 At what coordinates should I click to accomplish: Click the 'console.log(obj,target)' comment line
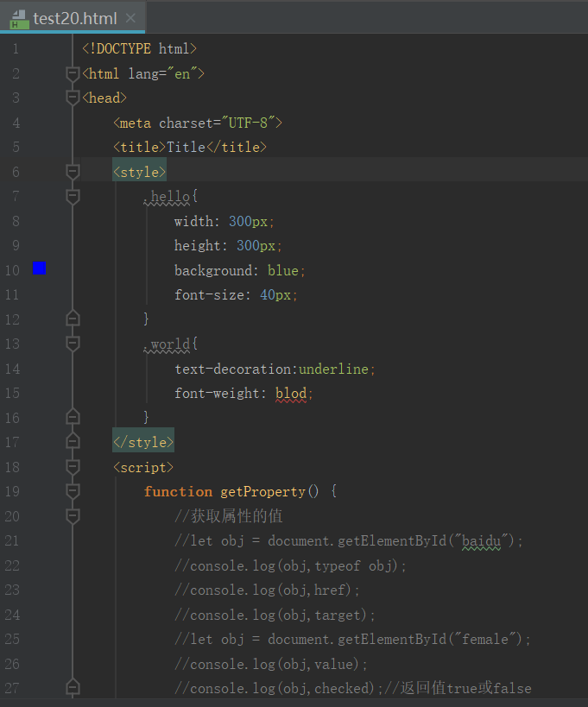pos(275,615)
